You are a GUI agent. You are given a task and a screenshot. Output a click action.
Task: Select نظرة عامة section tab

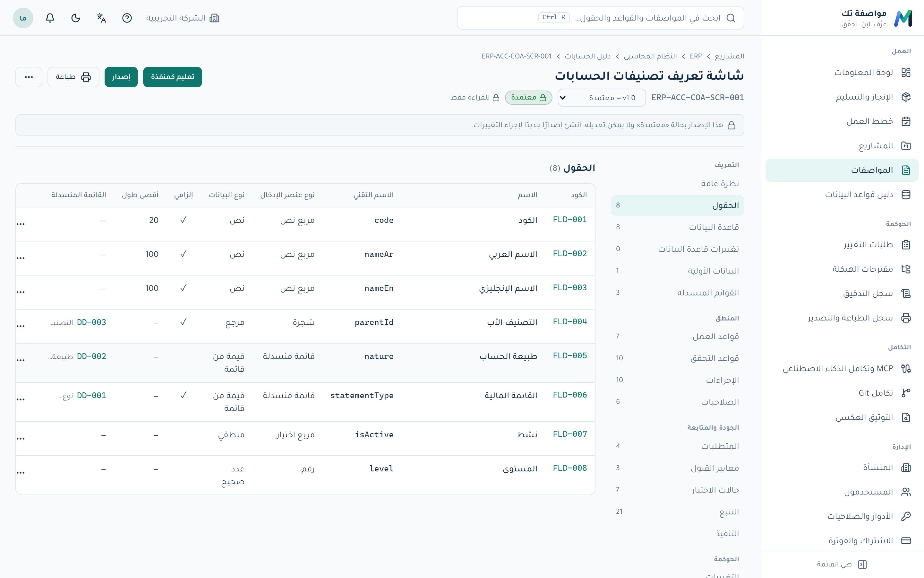(677, 183)
